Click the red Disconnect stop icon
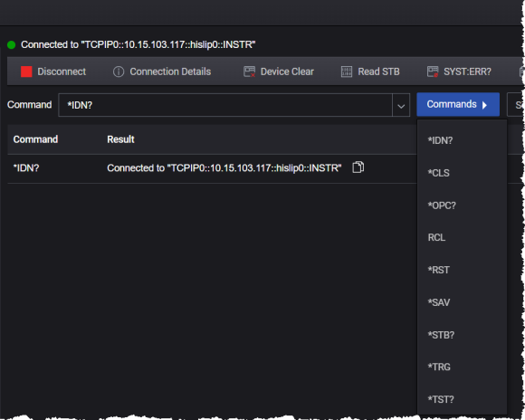The height and width of the screenshot is (420, 525). [x=26, y=72]
